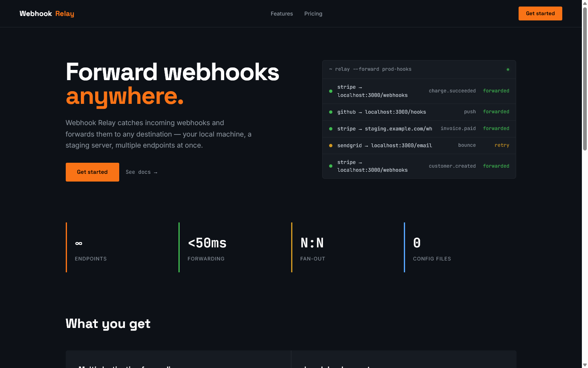
Task: Click the Webhook Relay logo
Action: pyautogui.click(x=47, y=13)
